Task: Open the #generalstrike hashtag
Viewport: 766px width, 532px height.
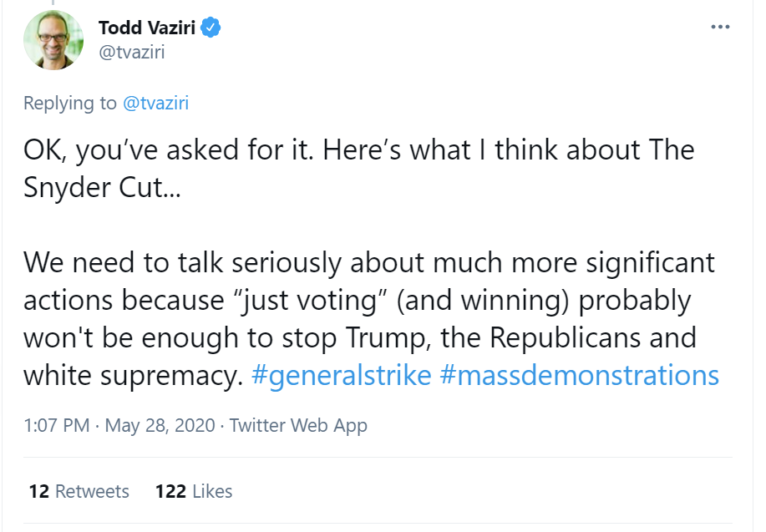Action: pyautogui.click(x=341, y=375)
